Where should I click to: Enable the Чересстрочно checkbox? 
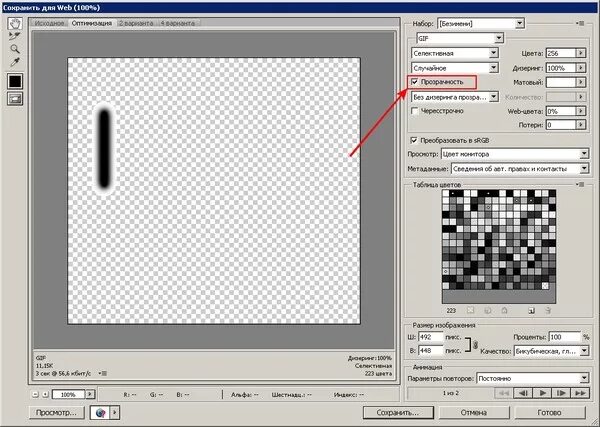[414, 111]
